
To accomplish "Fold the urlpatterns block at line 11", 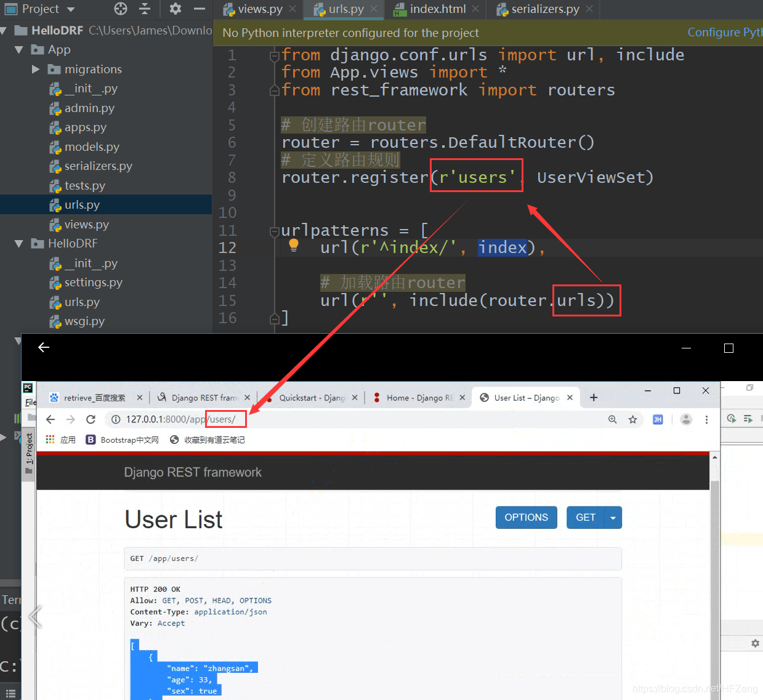I will pyautogui.click(x=275, y=231).
